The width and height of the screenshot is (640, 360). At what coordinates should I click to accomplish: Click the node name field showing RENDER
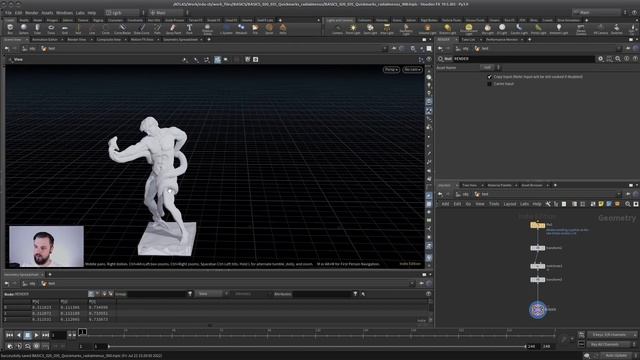pyautogui.click(x=523, y=59)
